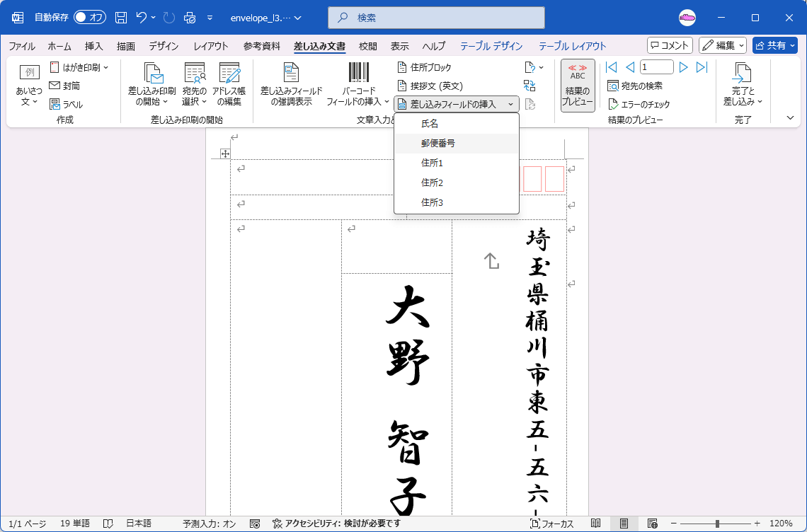This screenshot has height=532, width=807.
Task: Open the ファイル tab
Action: [x=22, y=46]
